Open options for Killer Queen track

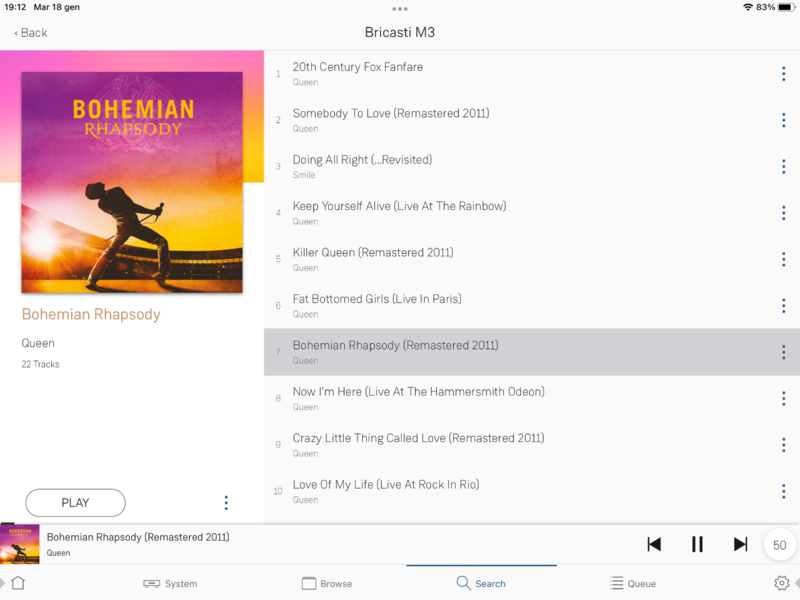(784, 259)
